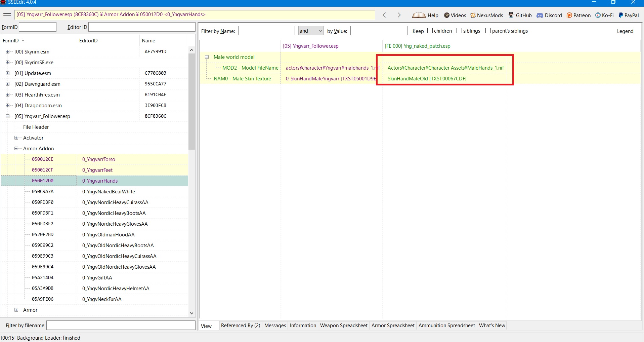The image size is (644, 342).
Task: Enable the Keep siblings checkbox
Action: 459,31
